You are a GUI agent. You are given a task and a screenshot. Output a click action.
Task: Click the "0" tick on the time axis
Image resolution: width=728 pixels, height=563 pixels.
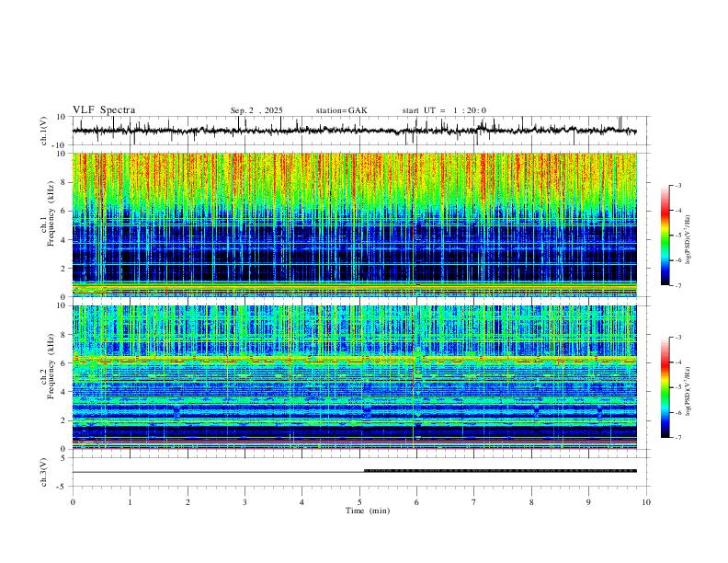[73, 502]
